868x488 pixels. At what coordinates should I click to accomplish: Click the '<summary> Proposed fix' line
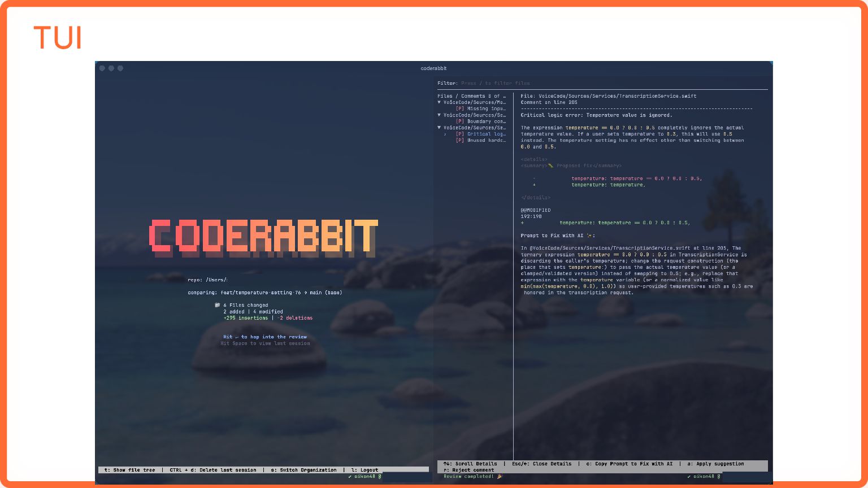pyautogui.click(x=571, y=165)
